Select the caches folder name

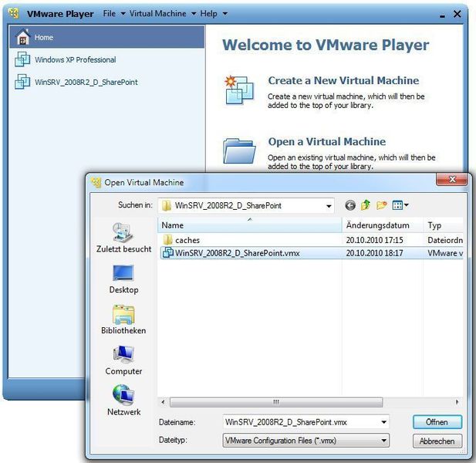point(187,240)
